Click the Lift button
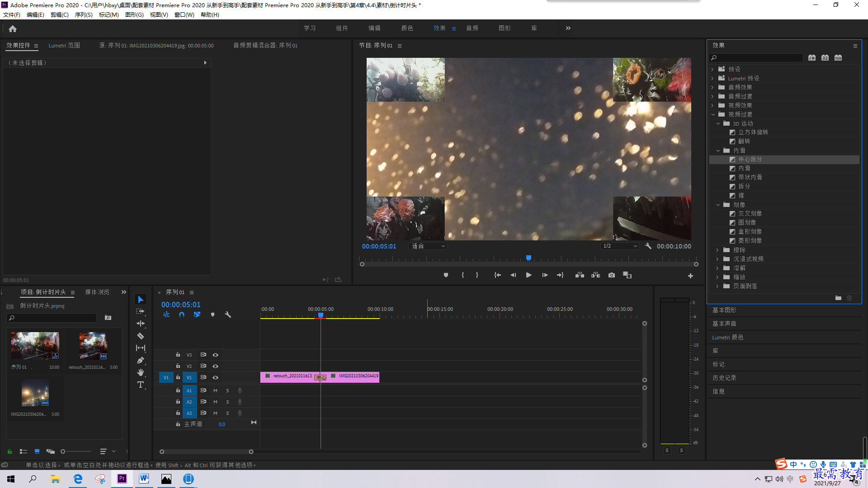This screenshot has width=868, height=488. click(x=580, y=275)
